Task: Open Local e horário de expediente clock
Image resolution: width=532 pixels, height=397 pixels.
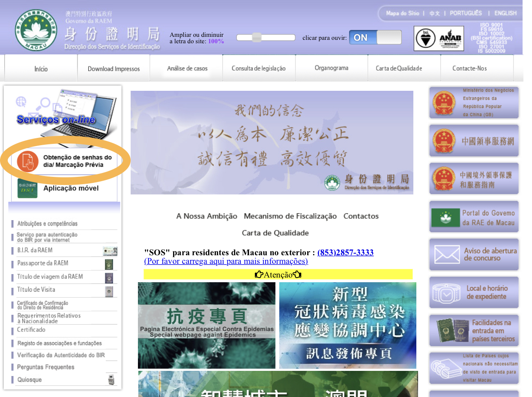Action: pos(474,293)
